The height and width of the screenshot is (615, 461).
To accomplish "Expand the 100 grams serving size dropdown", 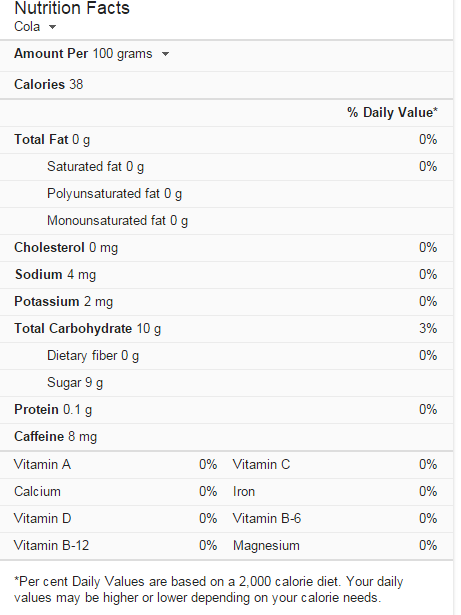I will (x=166, y=54).
